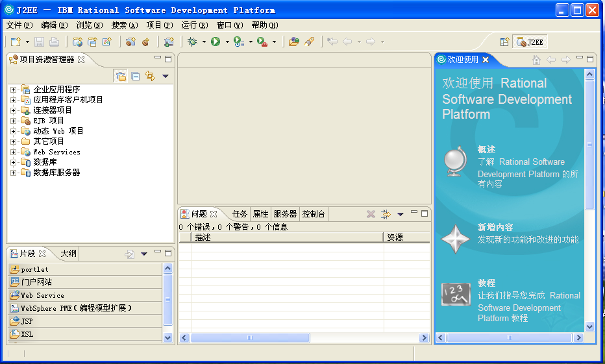Open the Debug dropdown arrow
This screenshot has width=605, height=364.
pyautogui.click(x=204, y=42)
